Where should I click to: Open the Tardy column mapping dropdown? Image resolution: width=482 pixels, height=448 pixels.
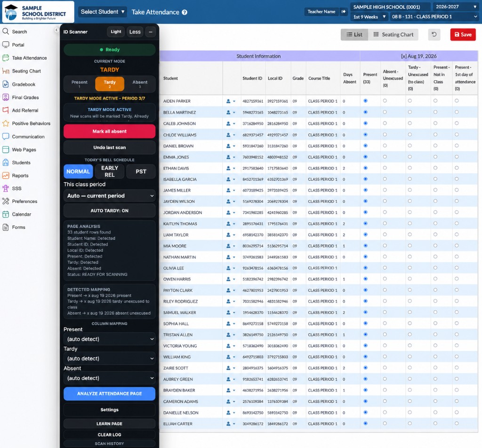[x=109, y=358]
